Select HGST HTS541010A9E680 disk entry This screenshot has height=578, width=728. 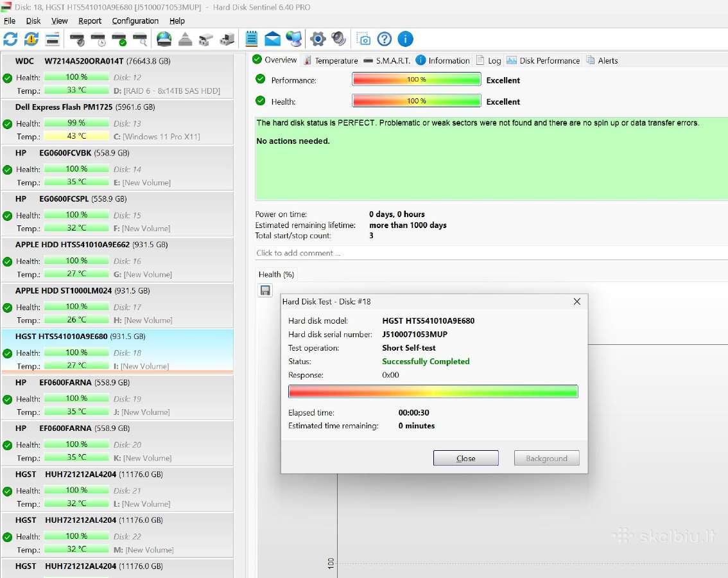pyautogui.click(x=117, y=351)
